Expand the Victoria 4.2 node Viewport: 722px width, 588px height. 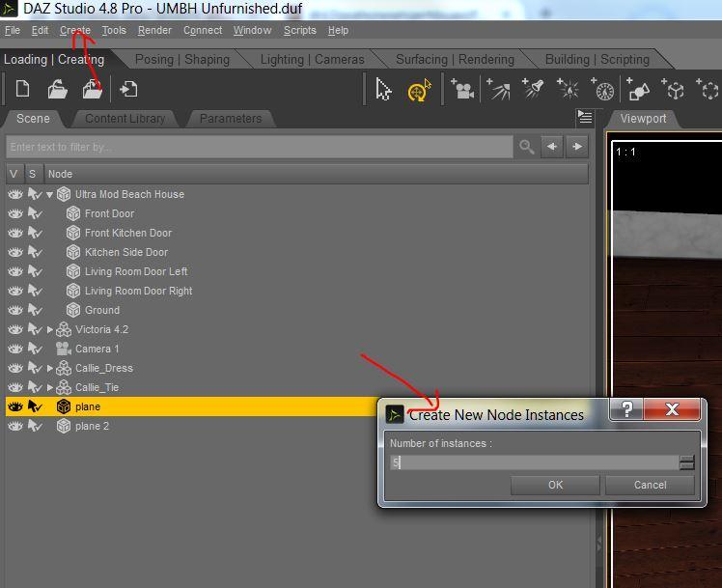(50, 329)
